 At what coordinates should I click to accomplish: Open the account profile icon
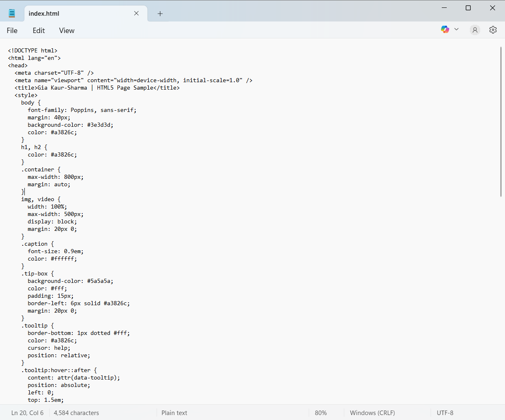click(x=475, y=30)
